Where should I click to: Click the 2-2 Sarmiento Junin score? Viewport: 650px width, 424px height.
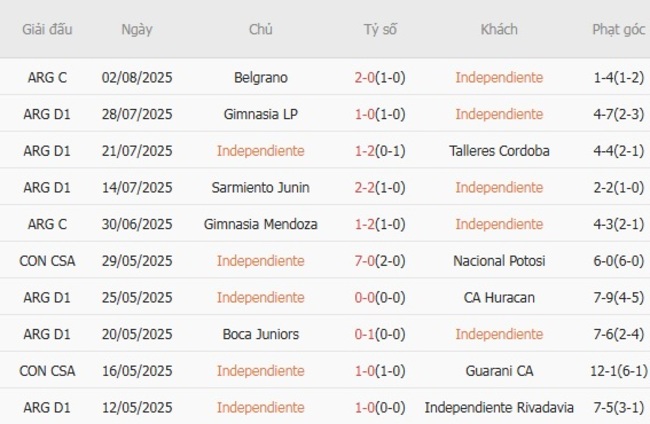click(x=379, y=187)
